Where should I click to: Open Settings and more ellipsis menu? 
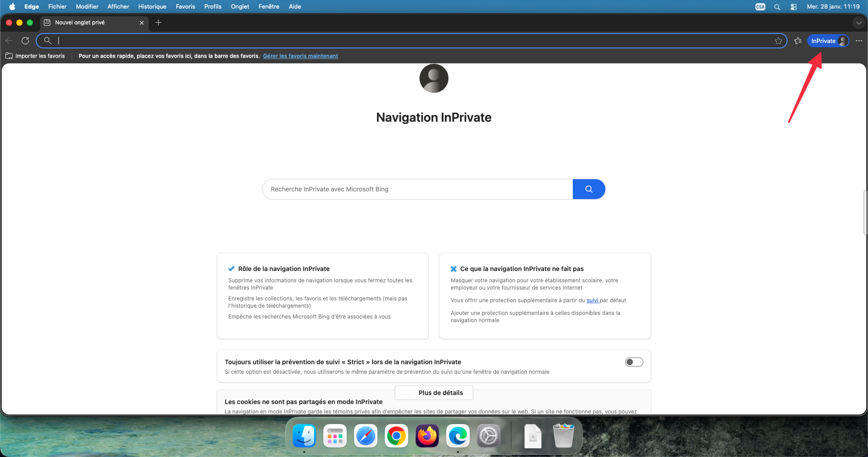pos(859,41)
